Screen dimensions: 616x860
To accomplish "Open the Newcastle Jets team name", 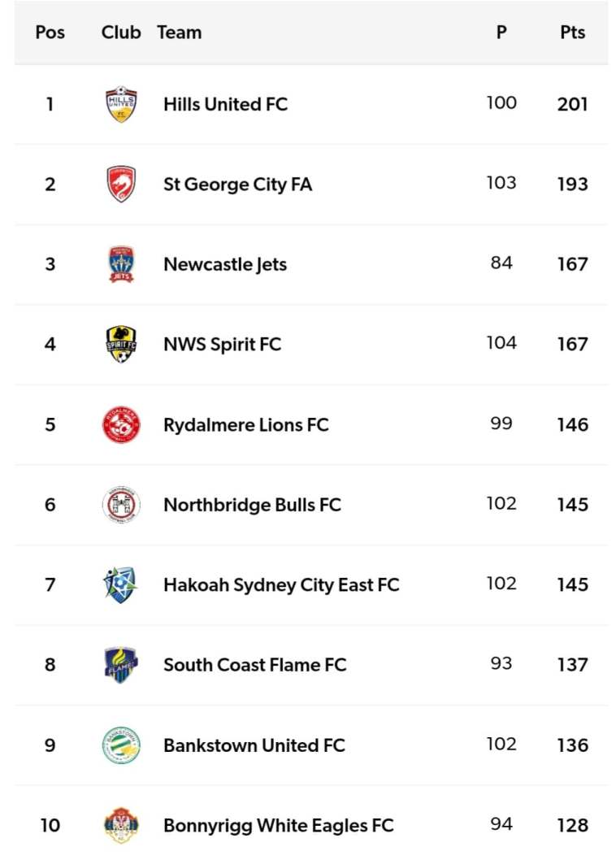I will [x=225, y=264].
